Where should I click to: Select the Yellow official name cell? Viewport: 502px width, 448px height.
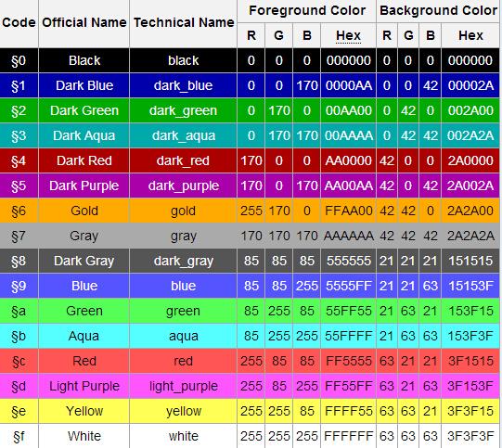(x=84, y=411)
